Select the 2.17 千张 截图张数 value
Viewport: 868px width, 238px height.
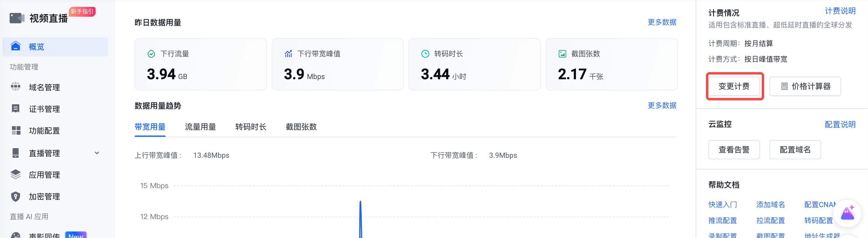580,74
